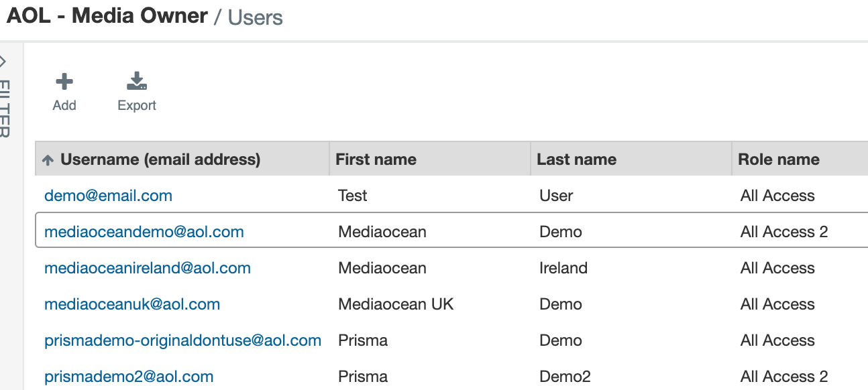Select last name cell "User"
Viewport: 868px width, 390px height.
coord(556,196)
